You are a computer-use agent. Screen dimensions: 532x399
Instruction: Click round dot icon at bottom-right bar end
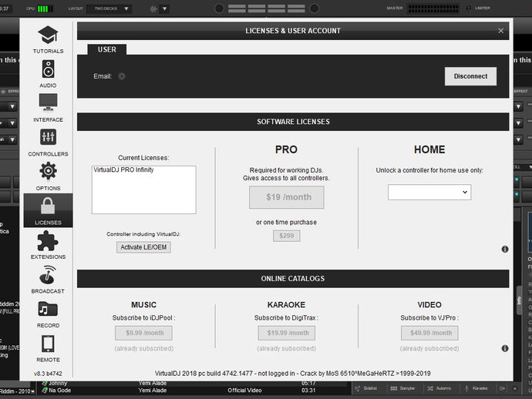[x=515, y=388]
